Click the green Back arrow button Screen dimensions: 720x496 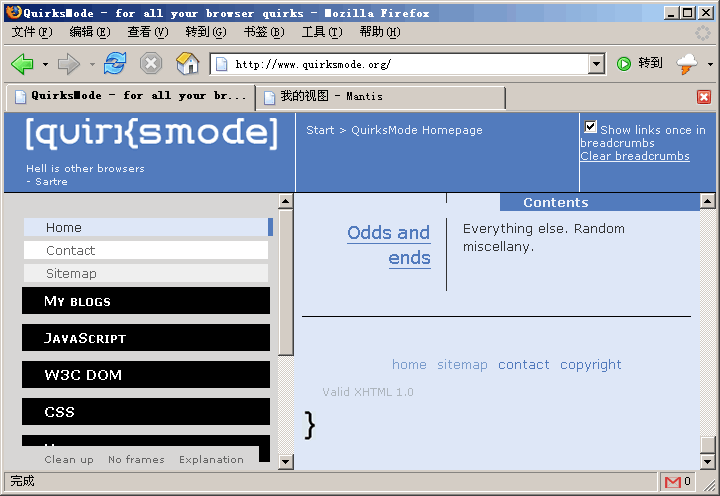click(22, 64)
